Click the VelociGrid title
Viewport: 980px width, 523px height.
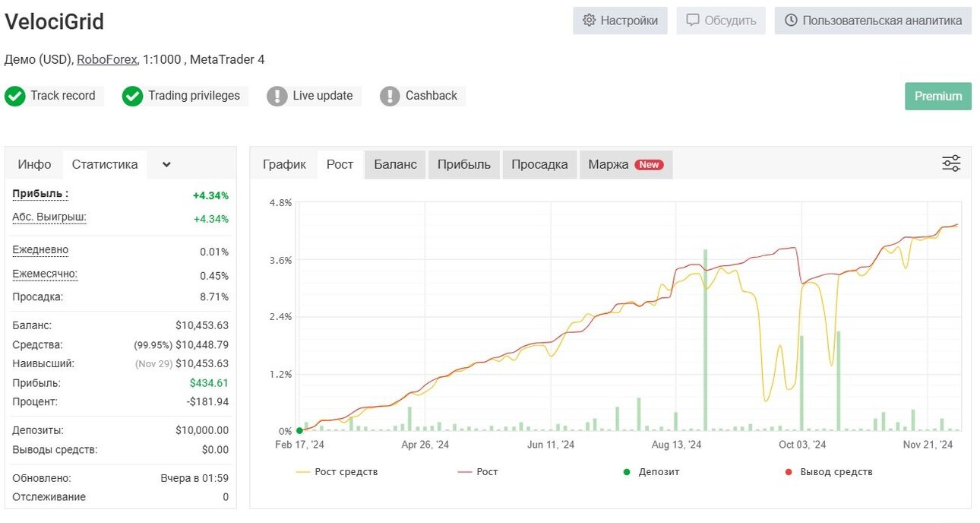(x=55, y=22)
